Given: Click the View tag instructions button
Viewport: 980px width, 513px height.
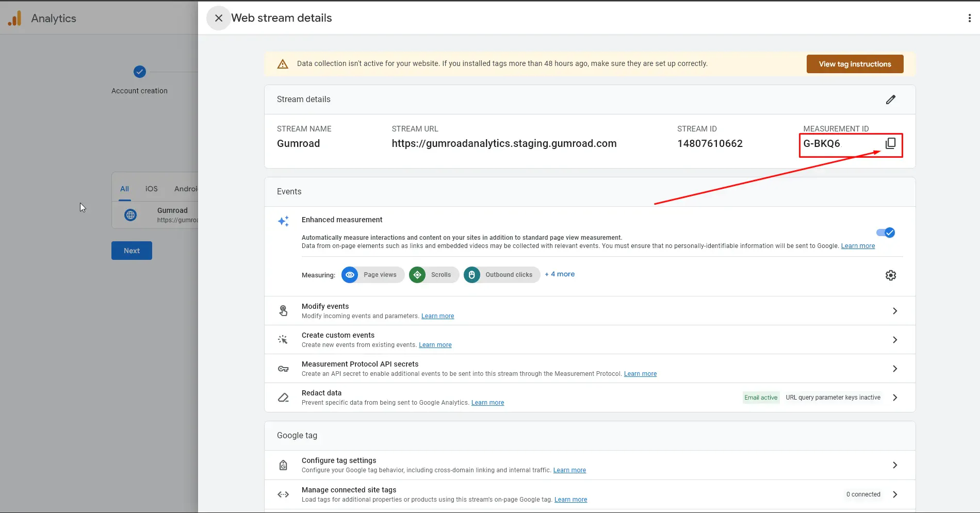Looking at the screenshot, I should (x=855, y=64).
